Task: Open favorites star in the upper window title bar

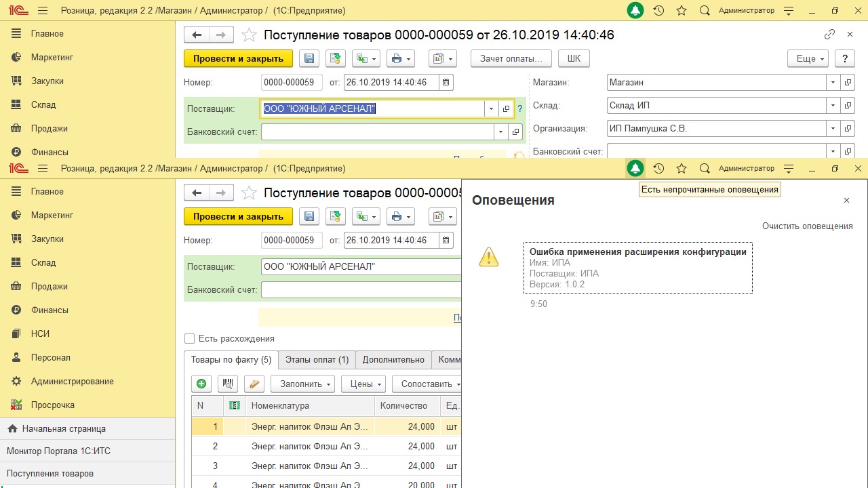Action: [682, 11]
